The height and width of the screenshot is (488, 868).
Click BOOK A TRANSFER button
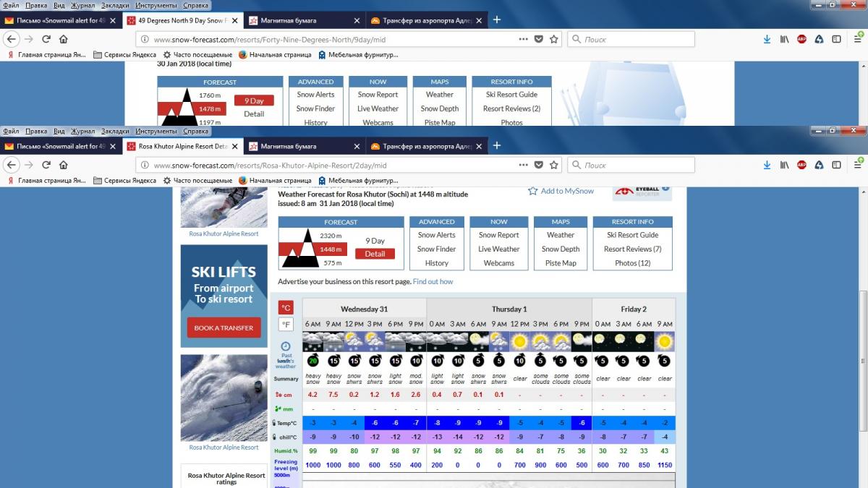224,328
